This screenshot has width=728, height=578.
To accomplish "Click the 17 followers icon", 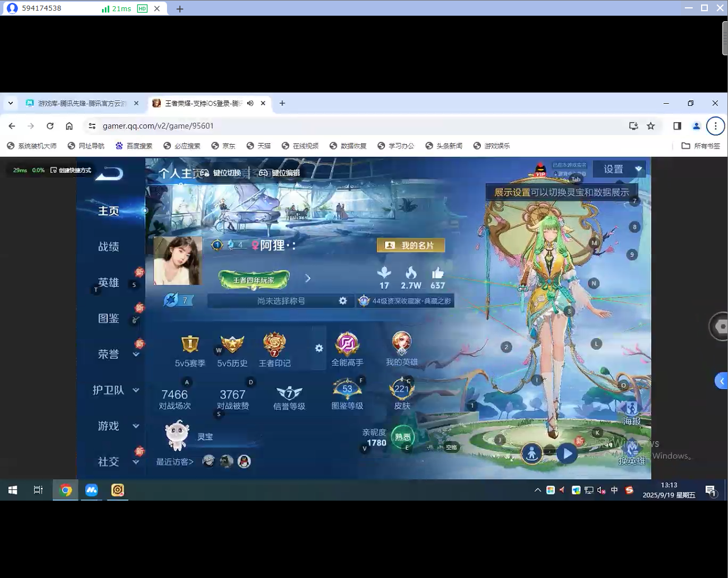I will tap(384, 273).
